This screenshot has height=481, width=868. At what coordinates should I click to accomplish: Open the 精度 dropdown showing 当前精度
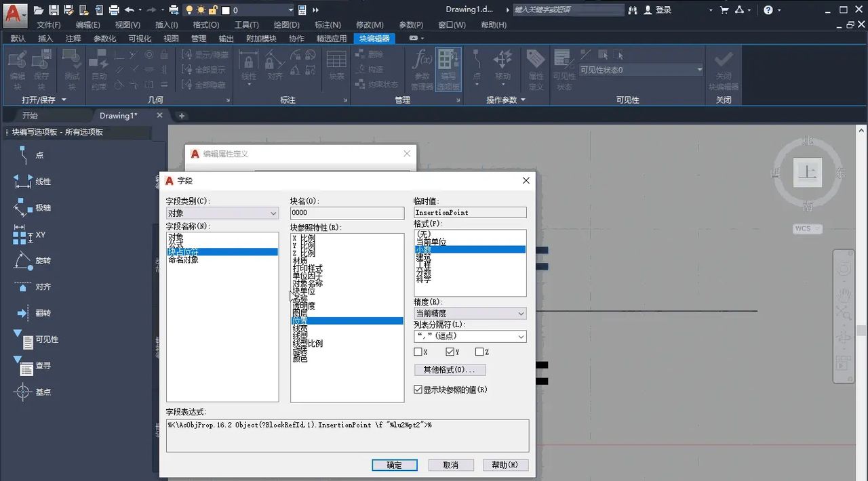pyautogui.click(x=470, y=314)
